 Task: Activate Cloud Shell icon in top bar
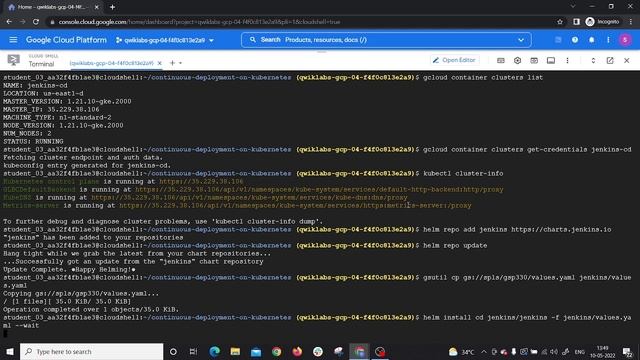coord(558,40)
